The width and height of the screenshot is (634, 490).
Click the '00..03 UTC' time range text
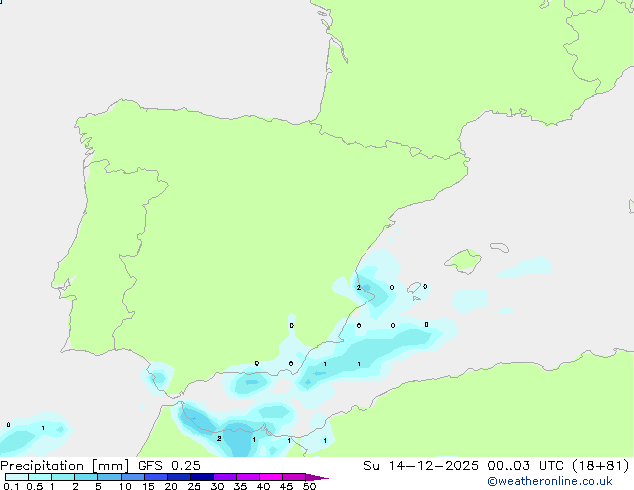click(x=525, y=466)
